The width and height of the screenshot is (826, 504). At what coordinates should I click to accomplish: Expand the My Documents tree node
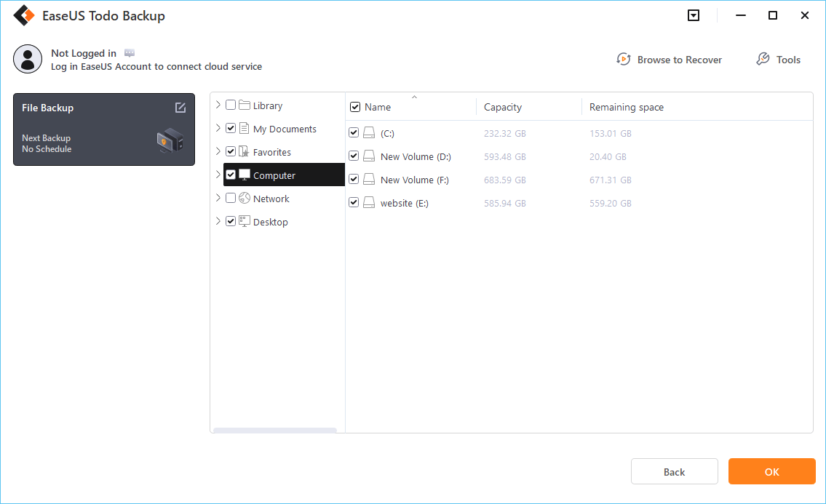(218, 128)
